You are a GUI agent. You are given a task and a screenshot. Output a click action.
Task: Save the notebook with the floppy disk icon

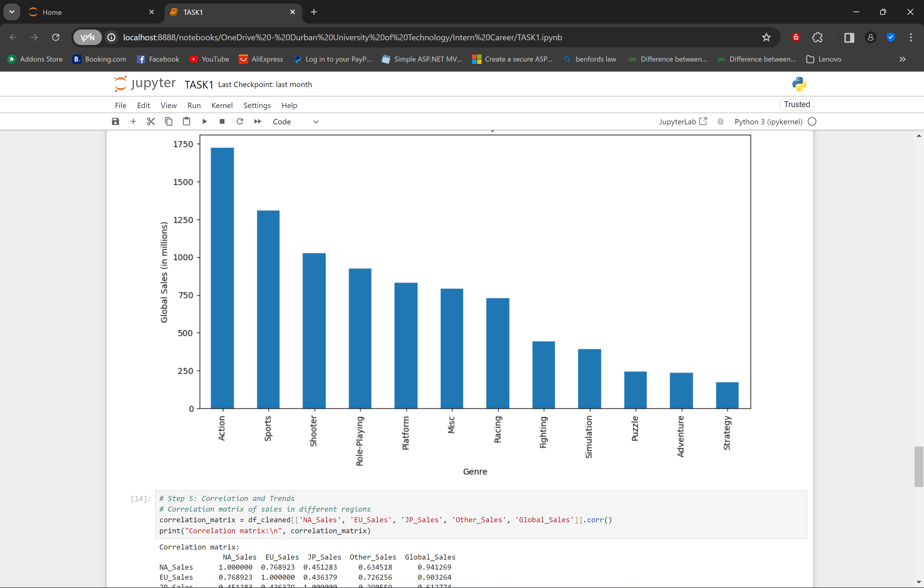point(115,122)
